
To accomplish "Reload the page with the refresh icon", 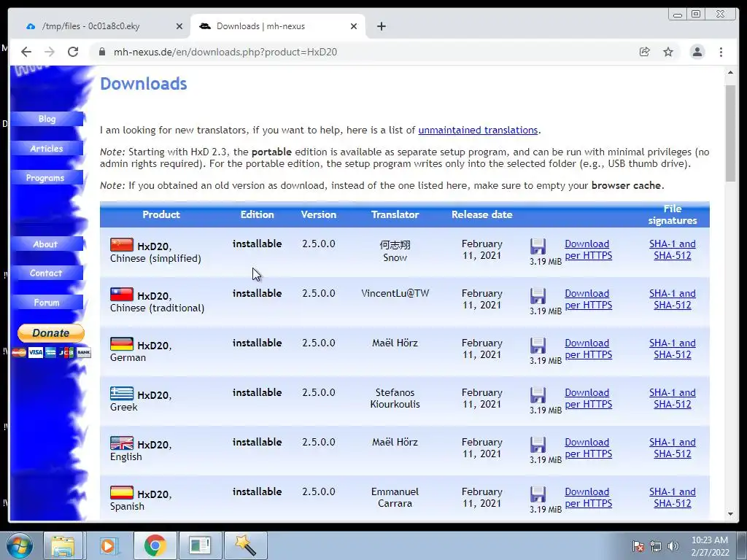I will (x=73, y=52).
